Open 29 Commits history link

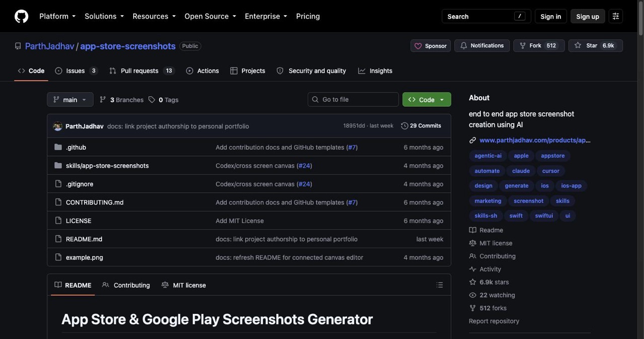[421, 126]
